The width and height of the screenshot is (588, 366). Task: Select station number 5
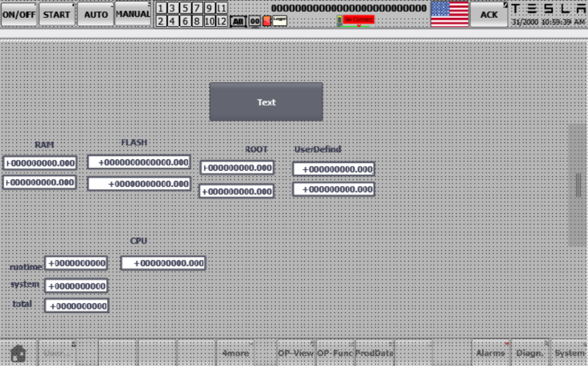[185, 8]
